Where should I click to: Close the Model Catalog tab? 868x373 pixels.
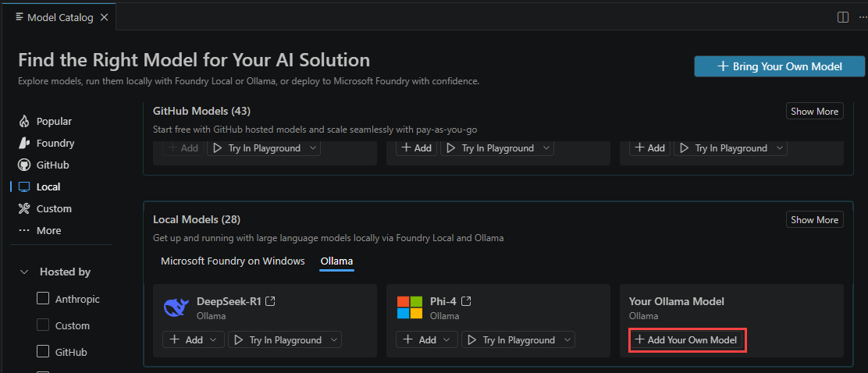coord(104,17)
